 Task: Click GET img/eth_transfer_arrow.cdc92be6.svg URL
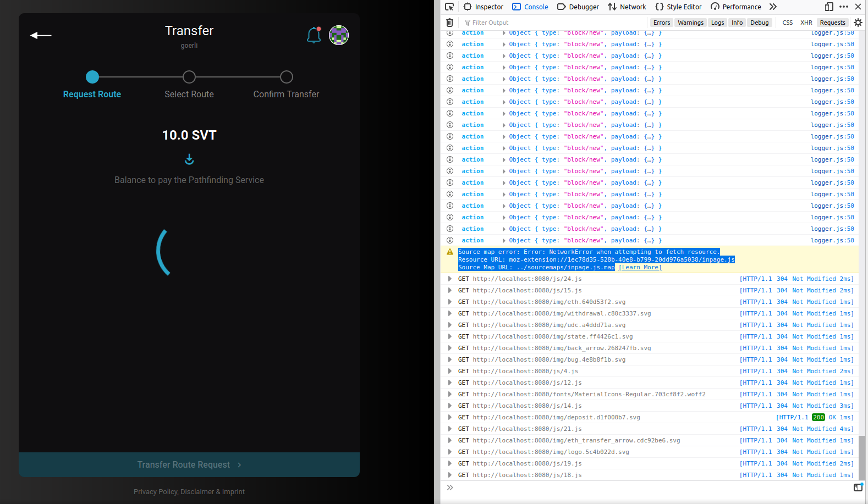point(576,441)
